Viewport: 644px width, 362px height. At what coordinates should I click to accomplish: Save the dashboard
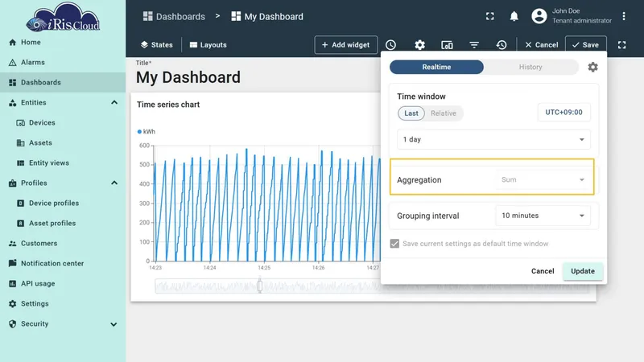(x=586, y=45)
